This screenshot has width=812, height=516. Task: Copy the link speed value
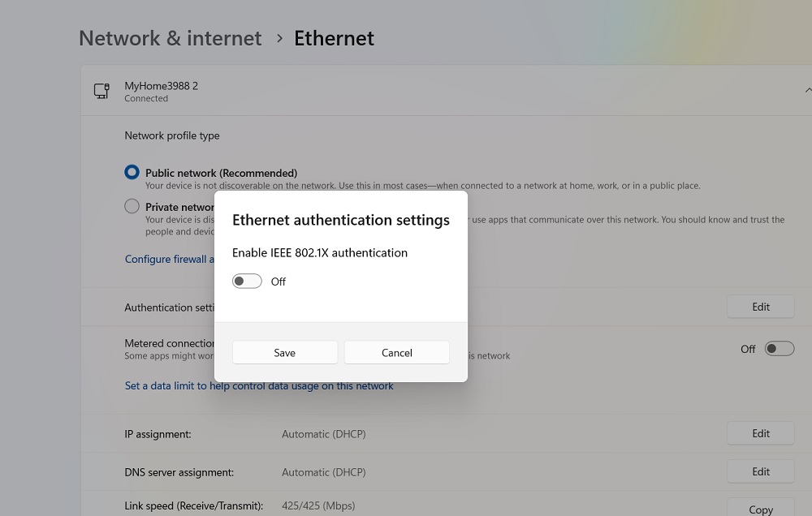coord(760,508)
